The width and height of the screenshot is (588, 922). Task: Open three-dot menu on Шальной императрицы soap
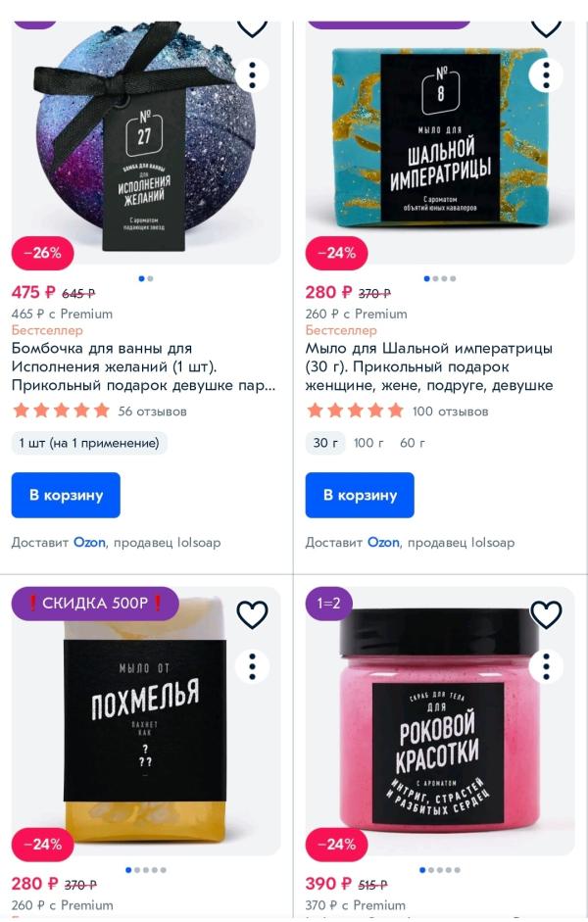[546, 75]
